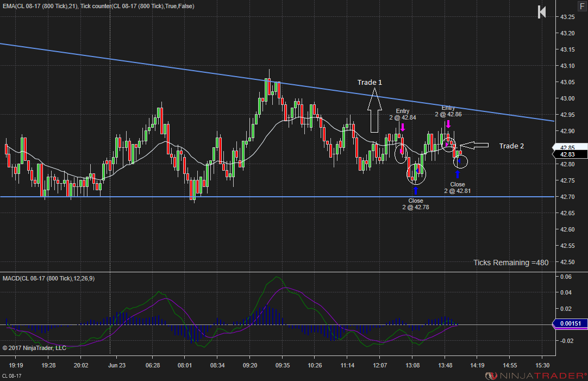Click the 19:19 time axis label
The width and height of the screenshot is (588, 381).
coord(16,365)
